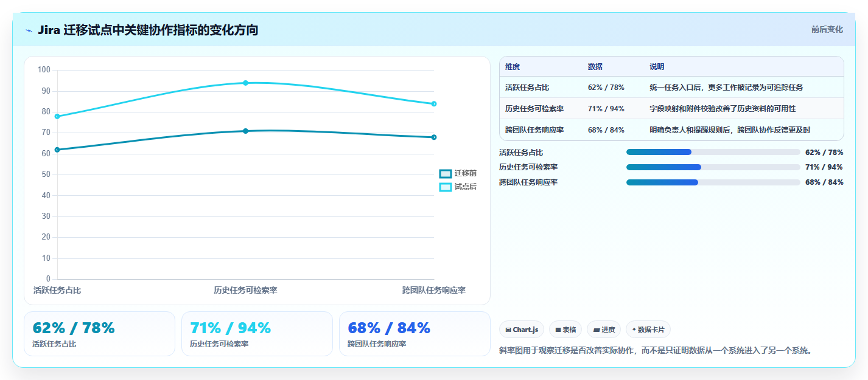868x380 pixels.
Task: Click the 活跃任务占比 progress bar
Action: point(713,152)
